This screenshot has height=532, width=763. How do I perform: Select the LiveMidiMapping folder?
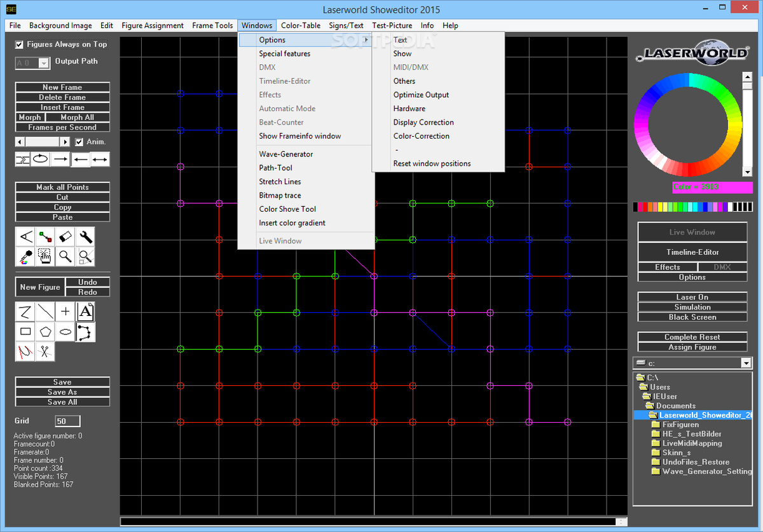point(692,443)
